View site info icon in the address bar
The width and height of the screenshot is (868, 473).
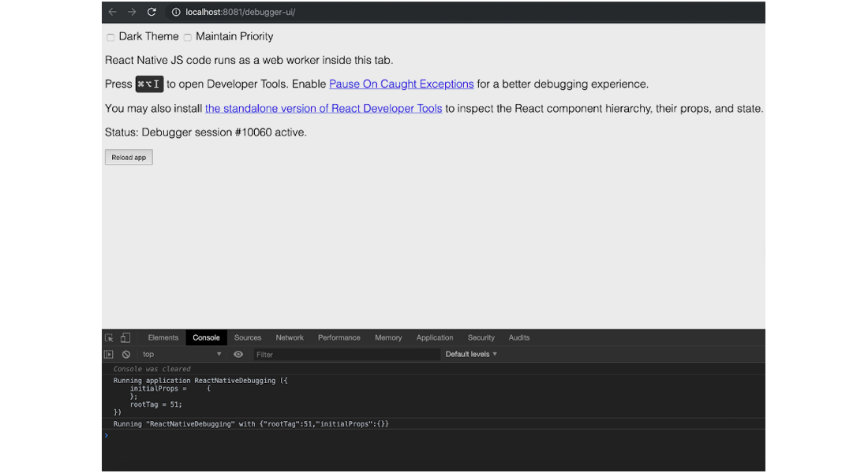[x=176, y=12]
